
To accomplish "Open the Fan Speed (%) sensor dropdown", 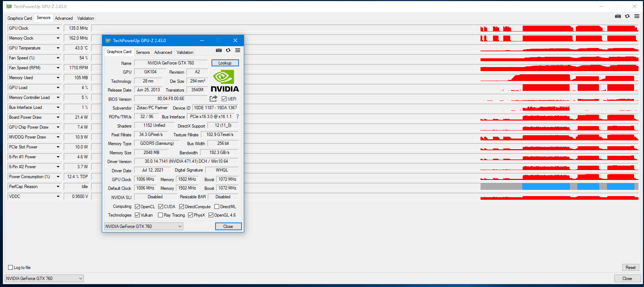I will pyautogui.click(x=58, y=58).
